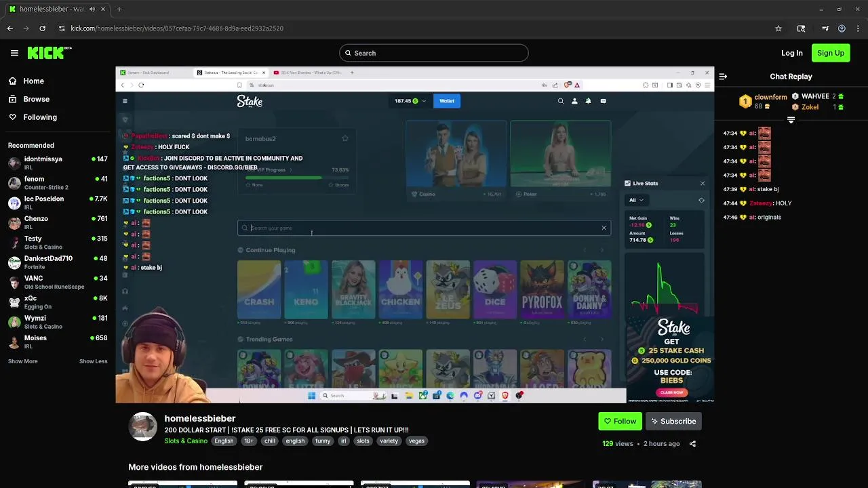Open recommended channel Testy
This screenshot has width=868, height=488.
(x=58, y=243)
